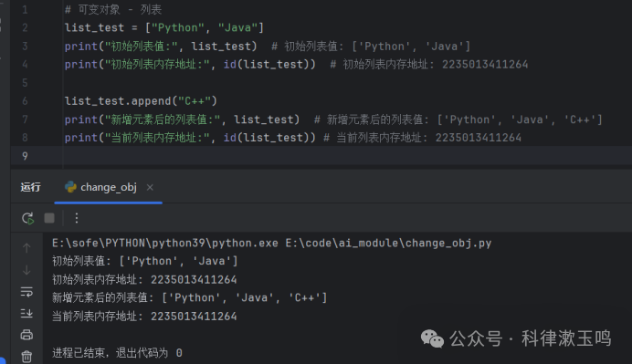The image size is (632, 364).
Task: Click the '进程已结束, 退出代码为 0' message
Action: point(117,353)
